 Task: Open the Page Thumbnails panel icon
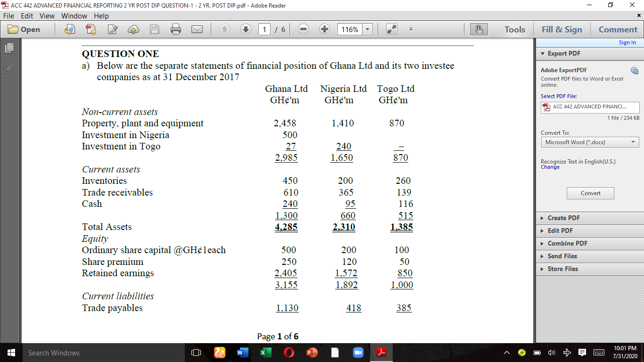tap(8, 48)
